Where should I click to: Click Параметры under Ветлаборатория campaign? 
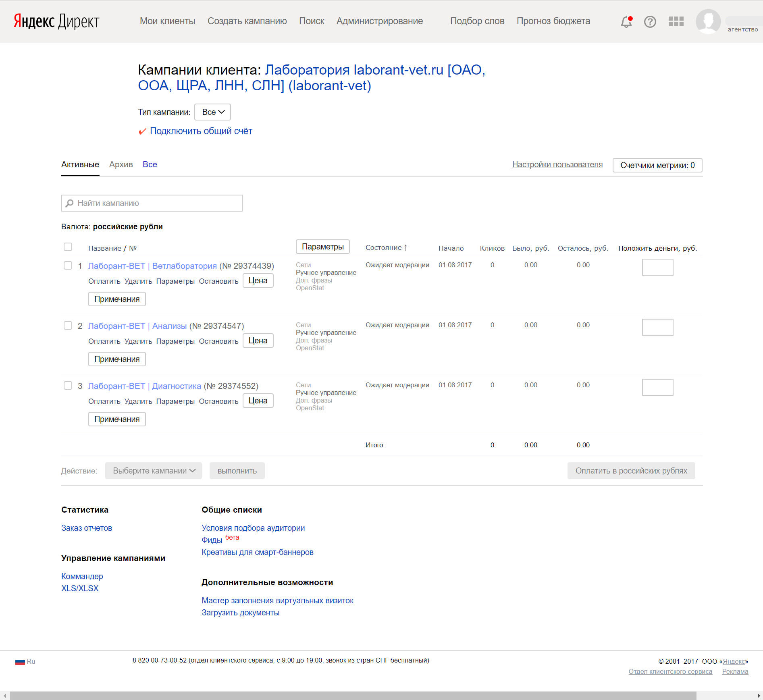click(175, 281)
